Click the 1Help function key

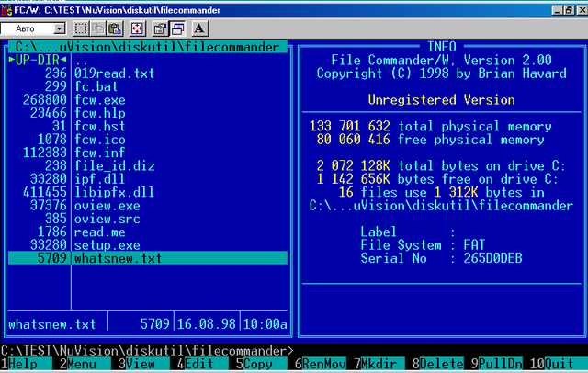[26, 364]
